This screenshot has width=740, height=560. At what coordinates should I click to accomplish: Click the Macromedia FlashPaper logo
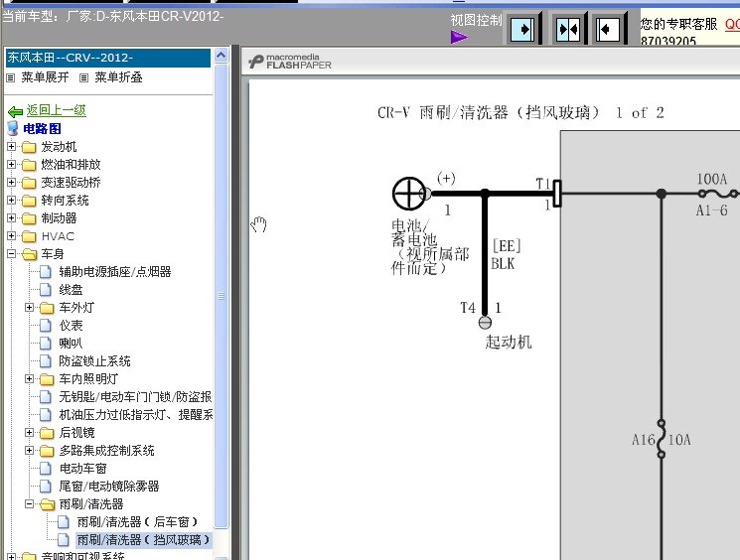click(290, 62)
